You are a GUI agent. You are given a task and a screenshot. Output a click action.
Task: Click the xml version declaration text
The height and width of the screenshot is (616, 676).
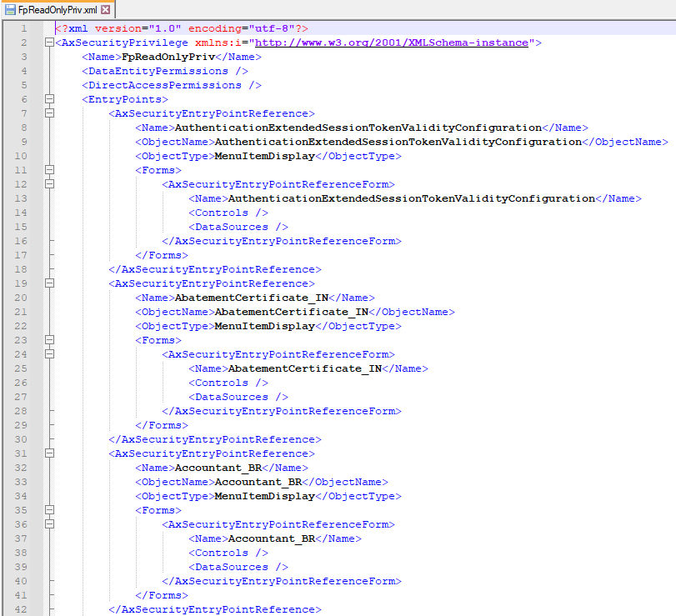(x=182, y=28)
